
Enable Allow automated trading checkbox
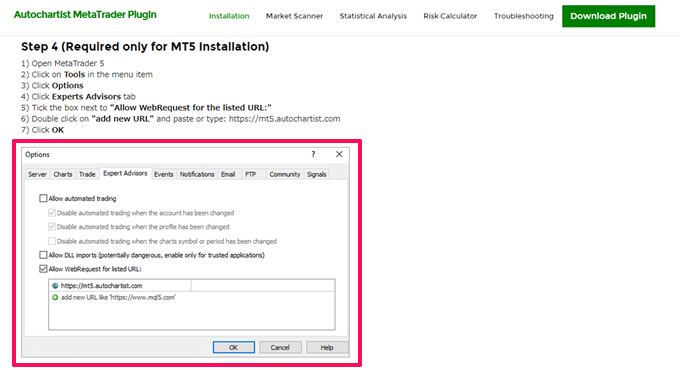pyautogui.click(x=43, y=198)
